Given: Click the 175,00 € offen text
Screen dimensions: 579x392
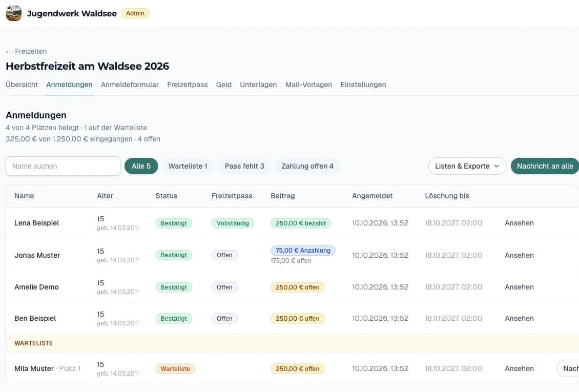Looking at the screenshot, I should (x=291, y=261).
